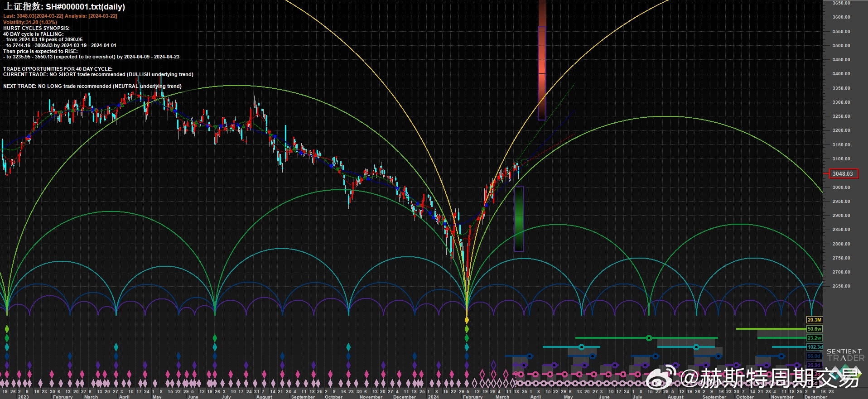Click the 50.6w light green projection bar
This screenshot has height=399, width=868.
(771, 329)
